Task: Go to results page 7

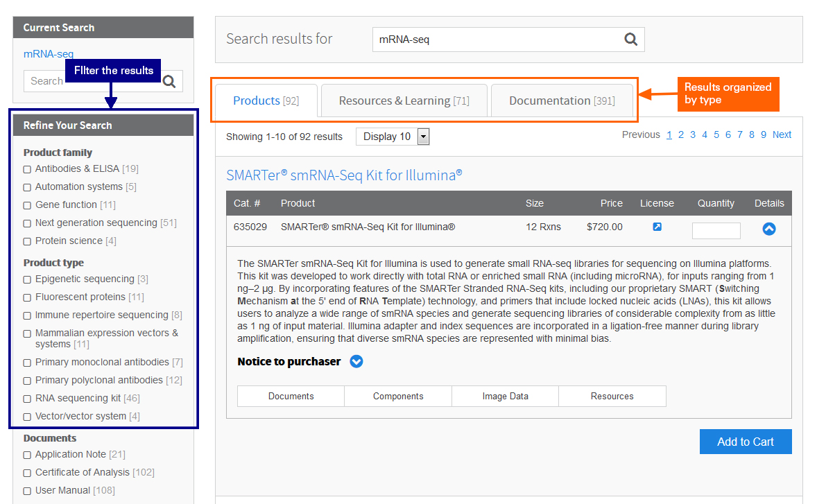Action: pyautogui.click(x=740, y=135)
